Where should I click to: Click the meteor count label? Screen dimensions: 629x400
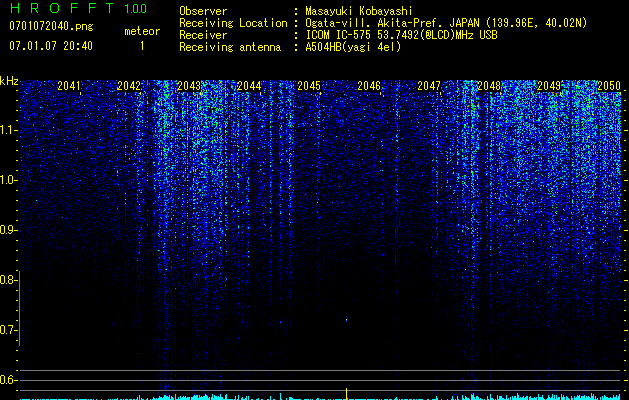[x=142, y=31]
